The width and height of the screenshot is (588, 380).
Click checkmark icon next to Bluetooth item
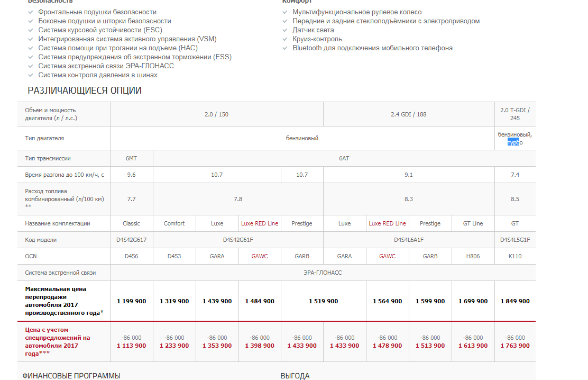pyautogui.click(x=286, y=48)
